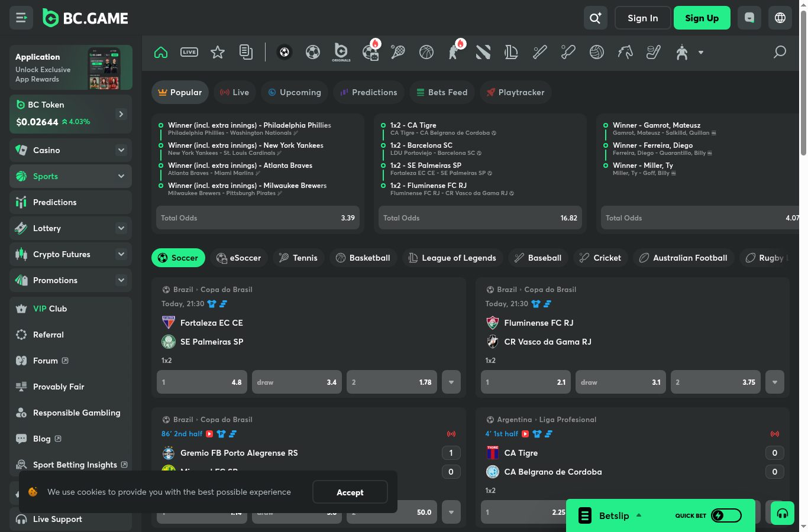Image resolution: width=808 pixels, height=532 pixels.
Task: Select the cricket bat icon in toolbar
Action: click(x=568, y=52)
